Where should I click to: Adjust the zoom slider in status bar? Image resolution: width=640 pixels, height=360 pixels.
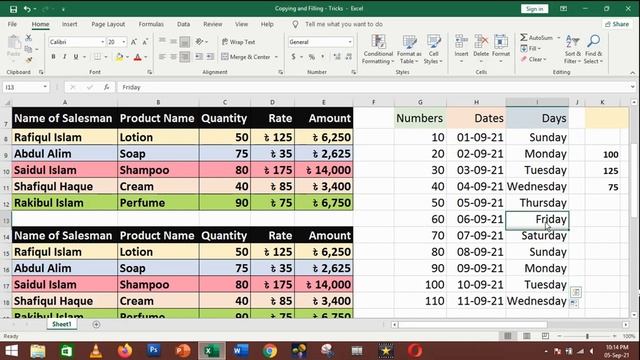(587, 336)
